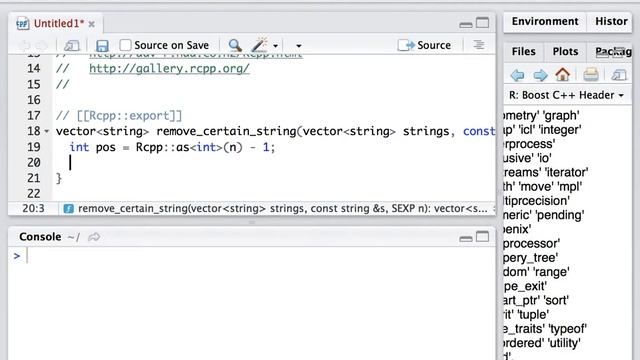This screenshot has height=360, width=640.
Task: Open the 'R: Boost C++ Header' topic dropdown
Action: tap(566, 95)
